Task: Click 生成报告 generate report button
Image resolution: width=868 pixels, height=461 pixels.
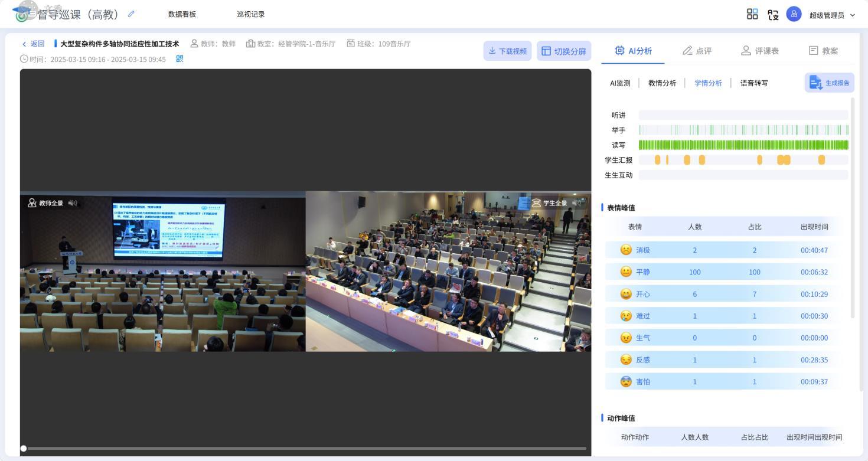Action: (830, 83)
